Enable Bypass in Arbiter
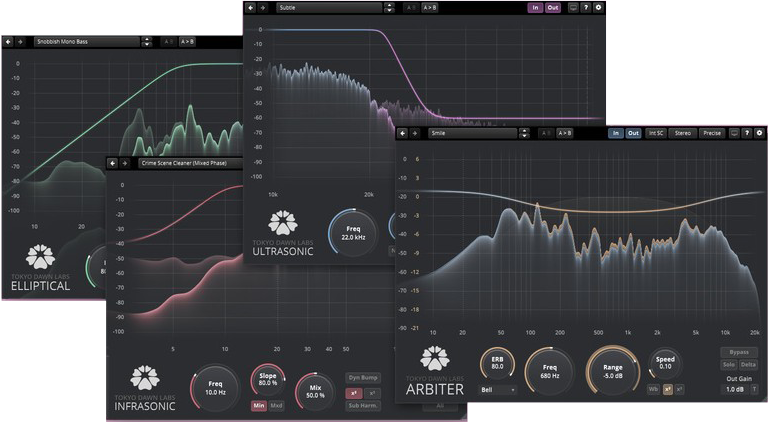Viewport: 768px width, 422px height. [739, 352]
